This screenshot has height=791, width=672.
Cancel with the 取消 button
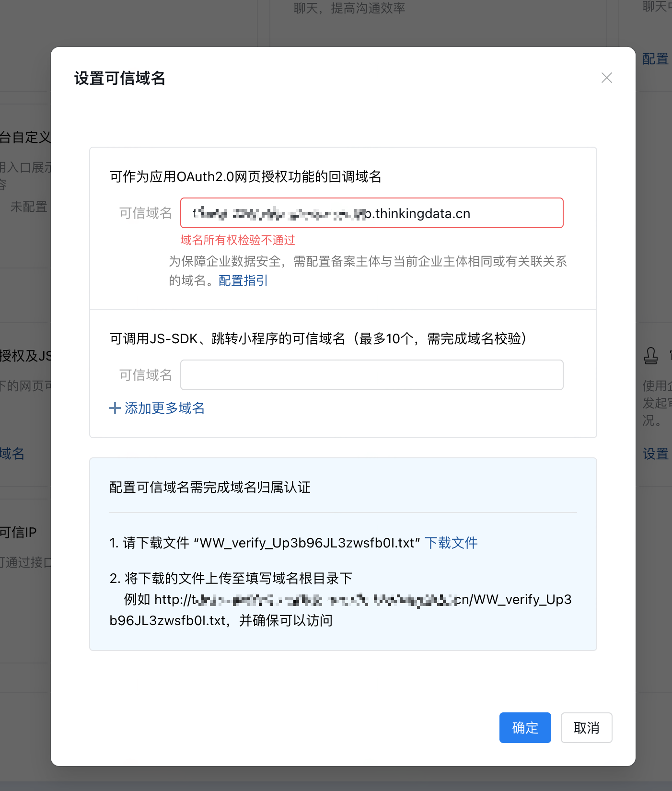click(586, 728)
